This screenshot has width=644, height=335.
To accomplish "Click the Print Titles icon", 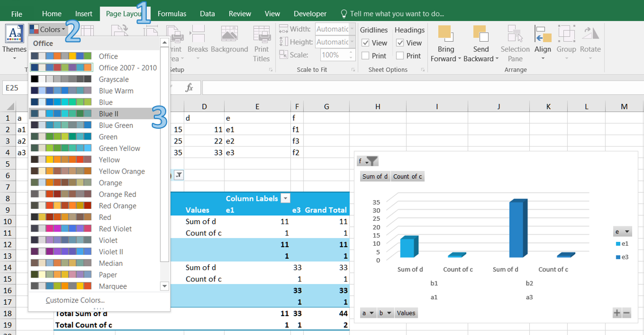I will [x=261, y=35].
